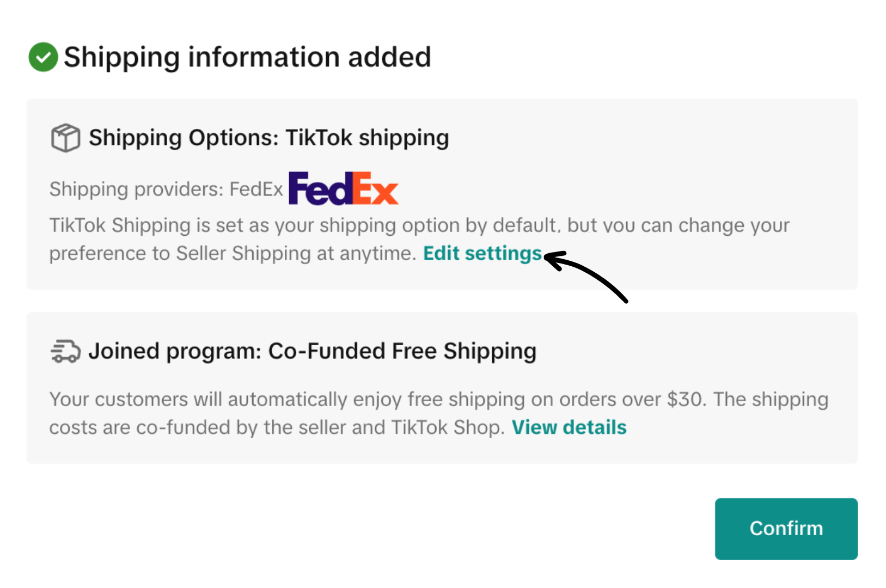Click the 'Shipping Options: TikTok shipping' title
The width and height of the screenshot is (886, 588).
(269, 138)
